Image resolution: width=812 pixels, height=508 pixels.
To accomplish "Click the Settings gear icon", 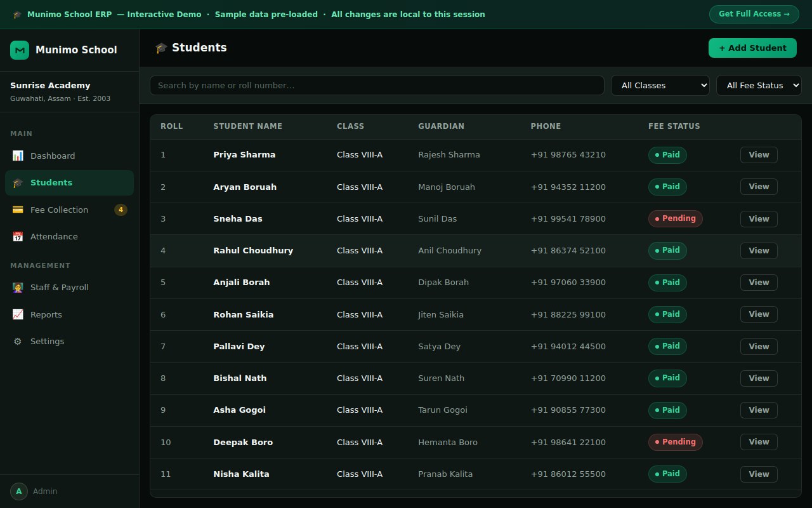I will point(18,342).
